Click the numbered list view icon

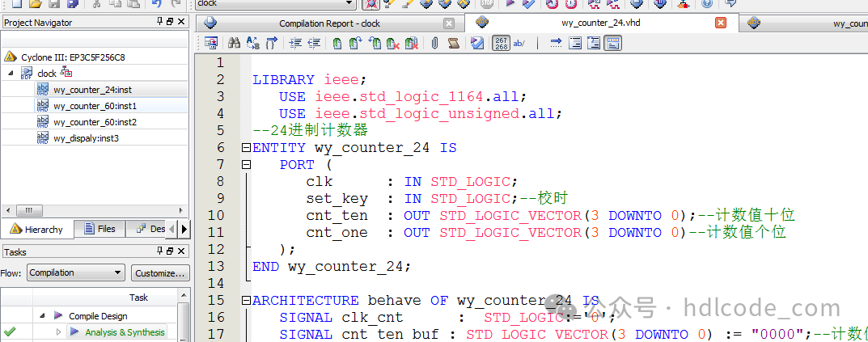point(594,43)
